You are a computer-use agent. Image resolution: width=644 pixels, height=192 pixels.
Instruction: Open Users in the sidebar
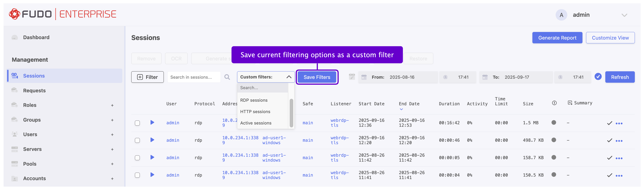[x=30, y=134]
